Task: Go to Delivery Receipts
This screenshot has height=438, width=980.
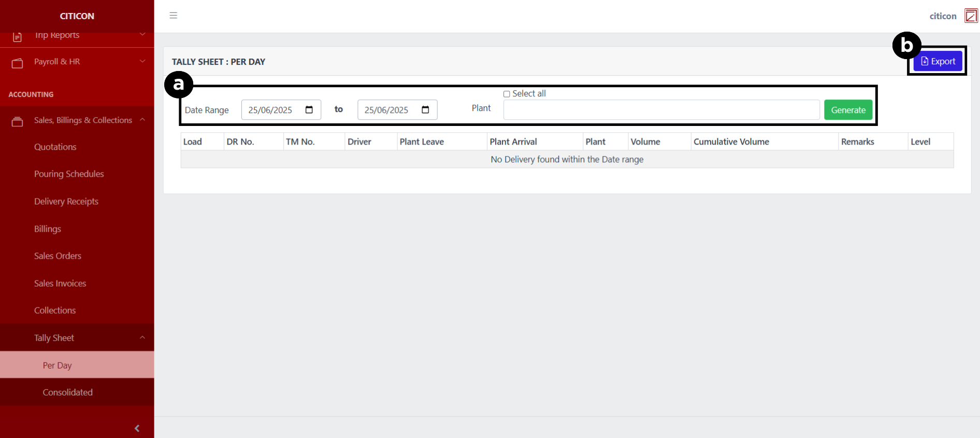Action: [x=66, y=202]
